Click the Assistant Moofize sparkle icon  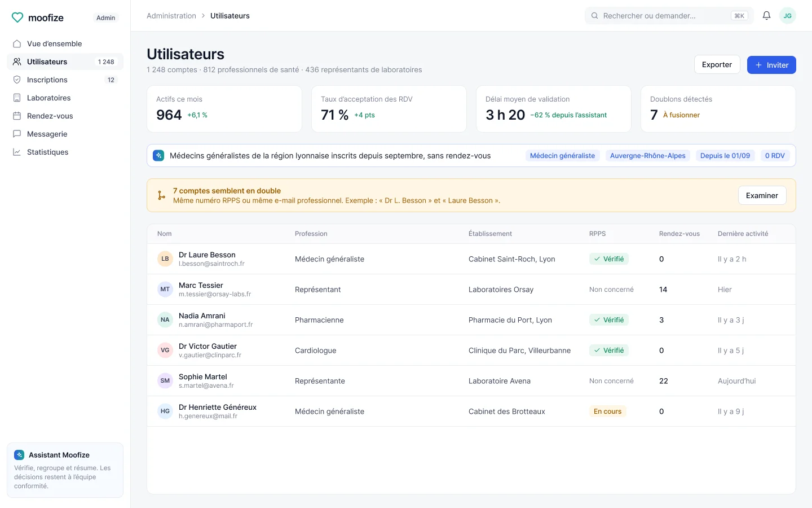tap(19, 455)
